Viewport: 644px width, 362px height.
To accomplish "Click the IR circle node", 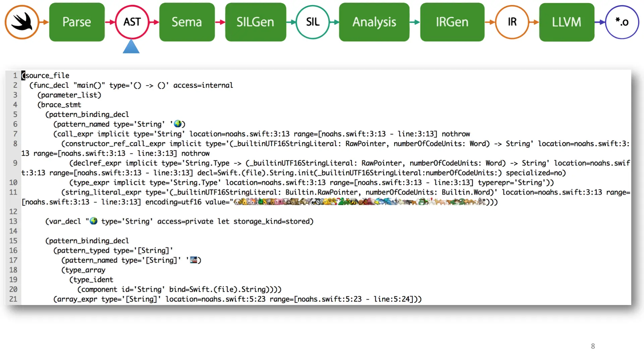I will pyautogui.click(x=512, y=22).
